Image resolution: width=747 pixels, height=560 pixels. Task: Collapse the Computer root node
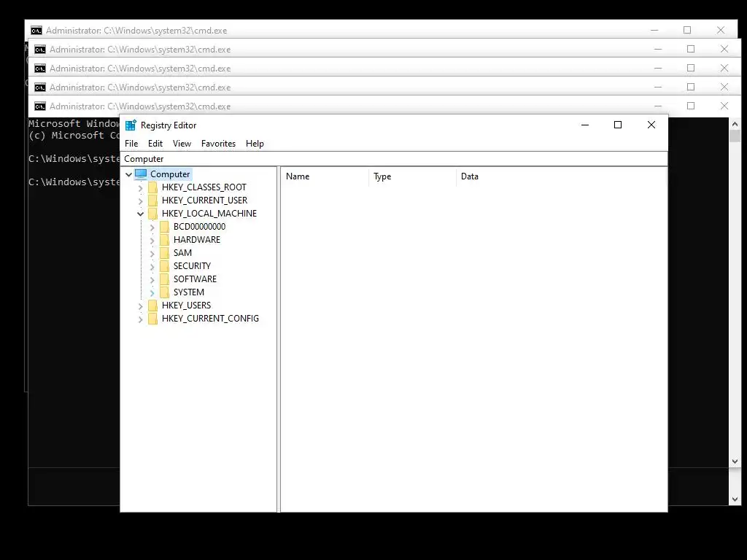[128, 174]
